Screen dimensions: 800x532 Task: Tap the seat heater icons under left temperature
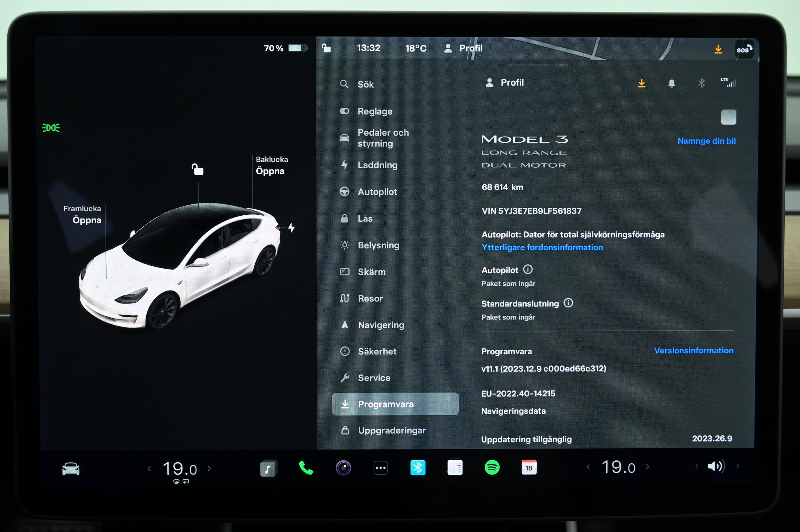(181, 482)
